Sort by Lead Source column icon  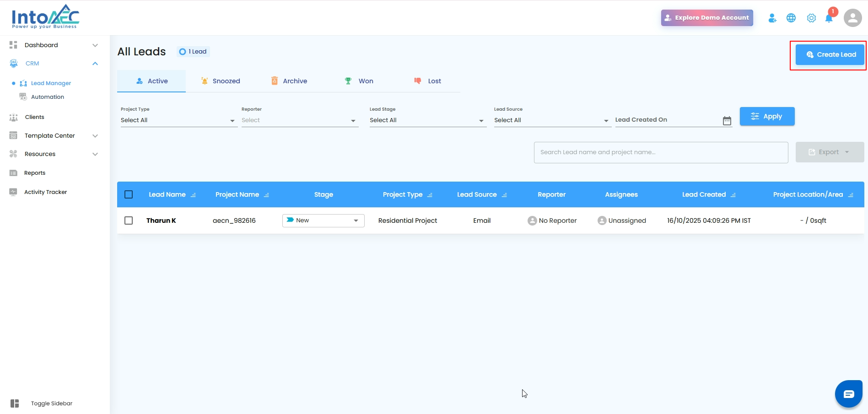505,195
